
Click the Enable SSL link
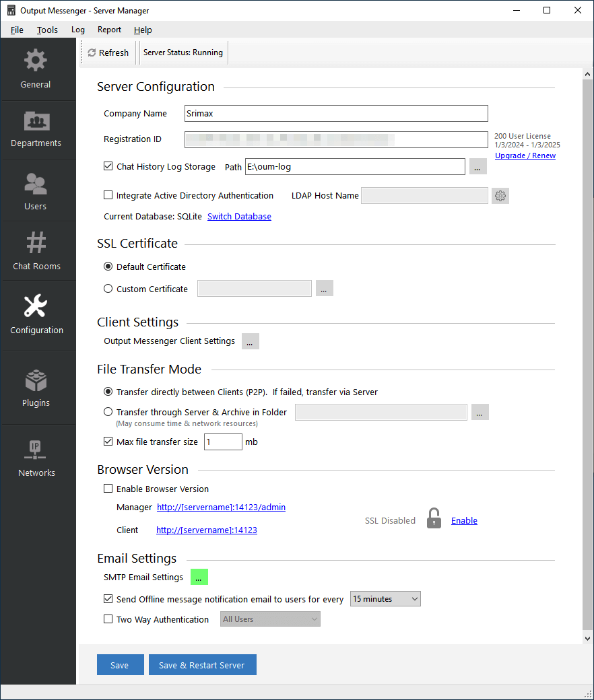(464, 520)
